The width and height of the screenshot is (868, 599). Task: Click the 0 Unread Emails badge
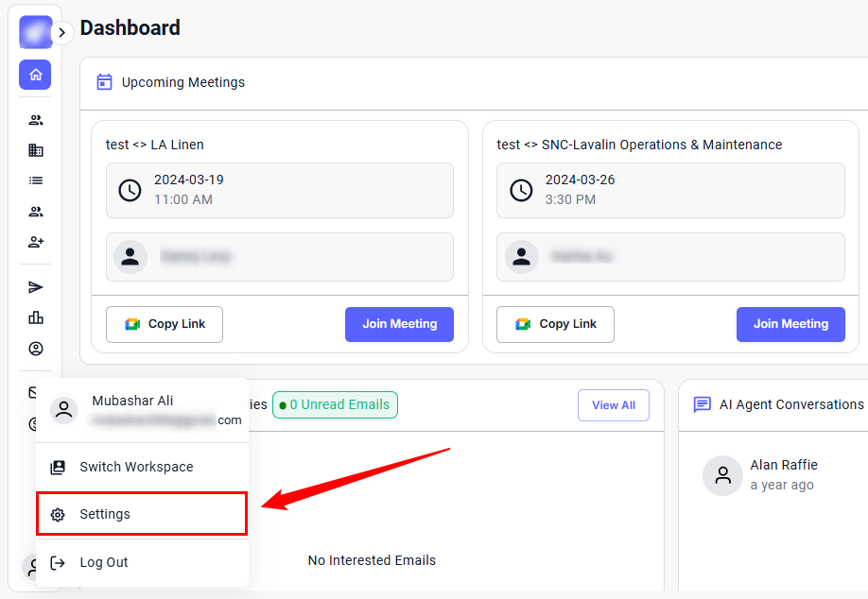pyautogui.click(x=335, y=405)
